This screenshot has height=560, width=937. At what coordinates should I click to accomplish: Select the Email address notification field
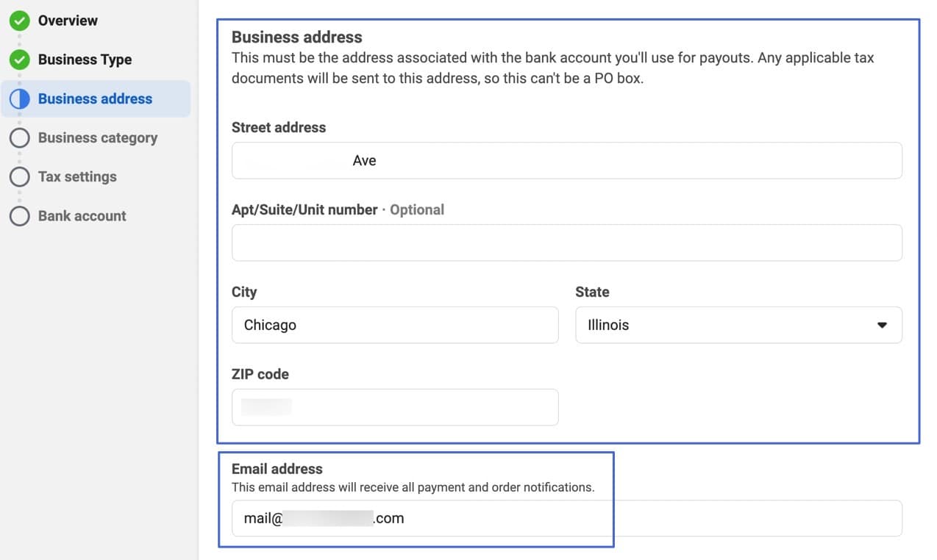(419, 518)
